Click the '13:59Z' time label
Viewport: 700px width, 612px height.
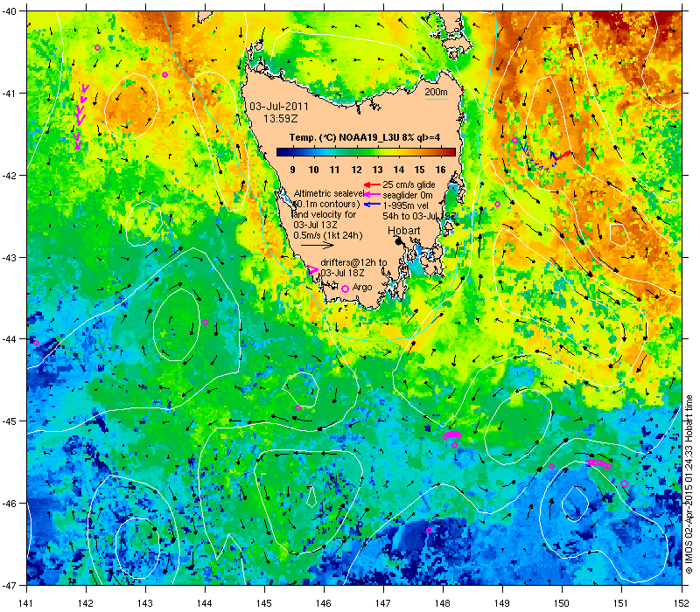(x=280, y=119)
